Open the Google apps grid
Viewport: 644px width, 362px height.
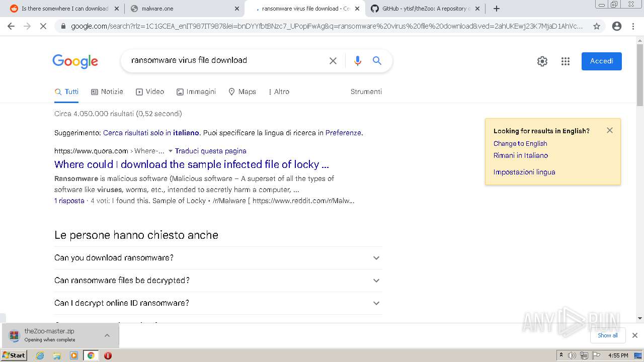(566, 61)
